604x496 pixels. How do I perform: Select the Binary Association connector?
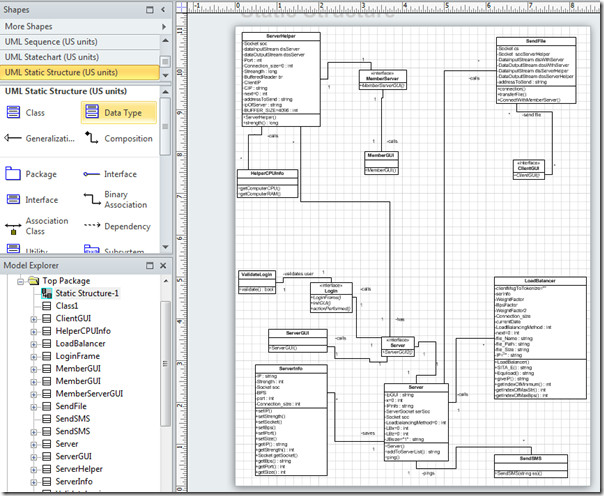(116, 199)
